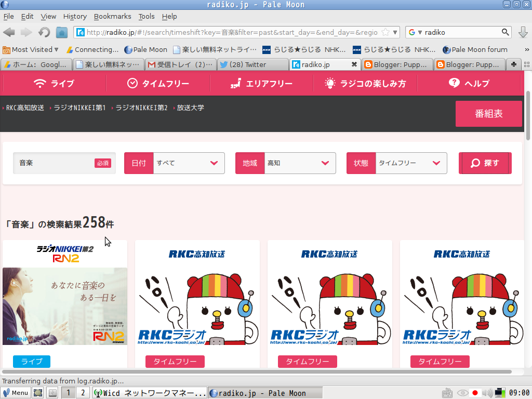The image size is (532, 399).
Task: Click inside the 音楽 keyword input field
Action: 52,163
